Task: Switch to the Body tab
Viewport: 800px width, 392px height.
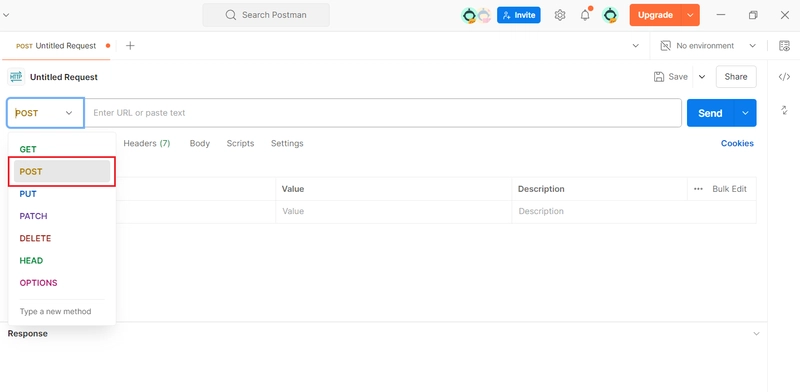Action: point(199,143)
